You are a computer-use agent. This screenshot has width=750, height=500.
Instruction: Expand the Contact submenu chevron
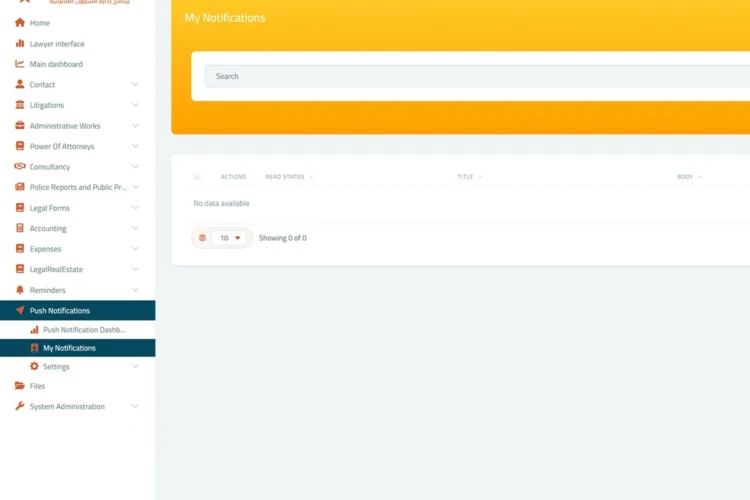point(135,84)
